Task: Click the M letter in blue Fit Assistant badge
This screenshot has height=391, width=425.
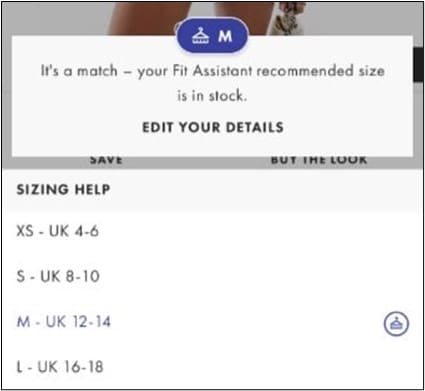Action: pos(225,36)
